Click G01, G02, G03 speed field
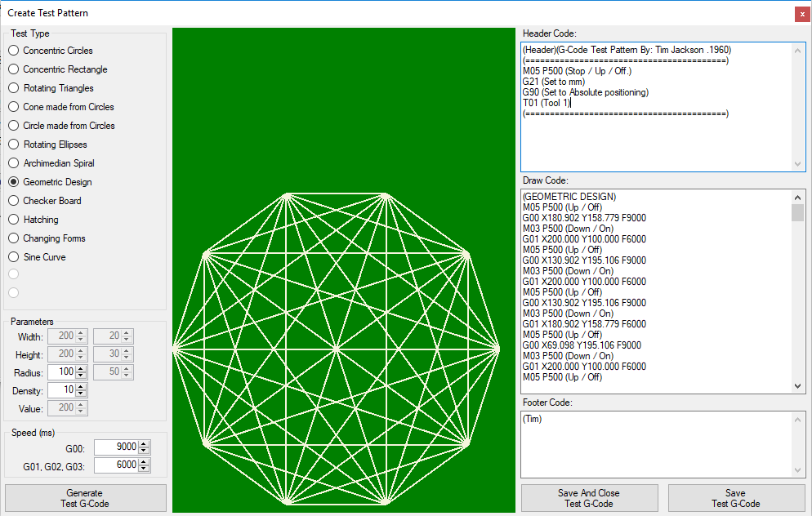The image size is (812, 516). click(117, 465)
